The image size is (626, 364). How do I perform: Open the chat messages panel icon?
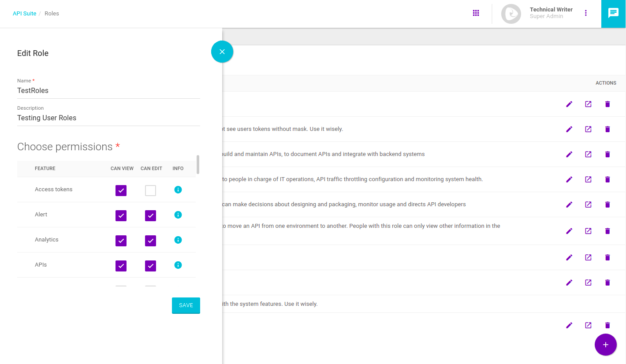(613, 13)
